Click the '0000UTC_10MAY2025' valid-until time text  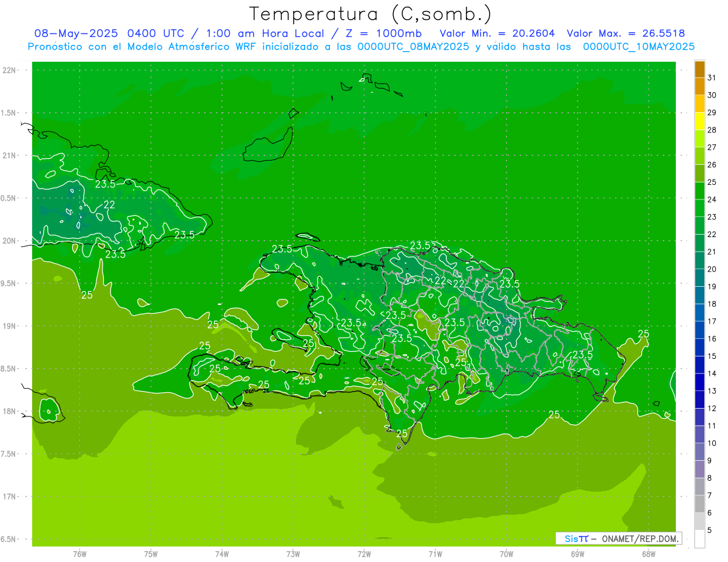click(639, 46)
